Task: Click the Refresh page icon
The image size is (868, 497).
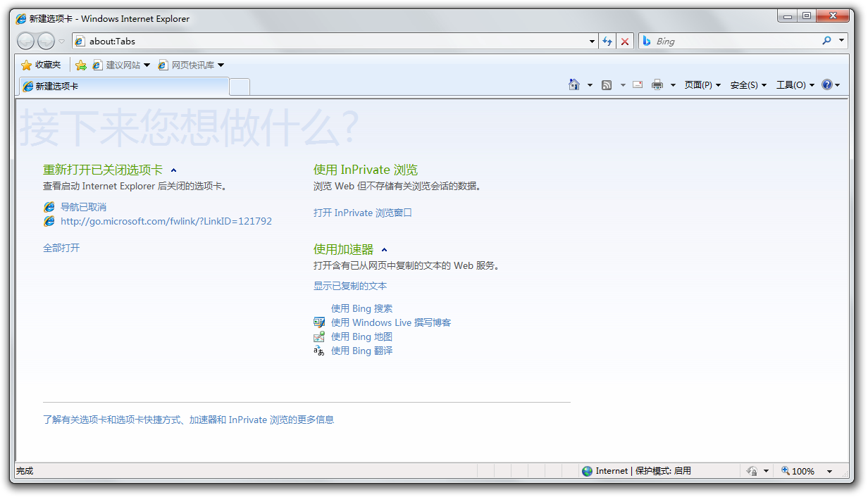Action: (607, 42)
